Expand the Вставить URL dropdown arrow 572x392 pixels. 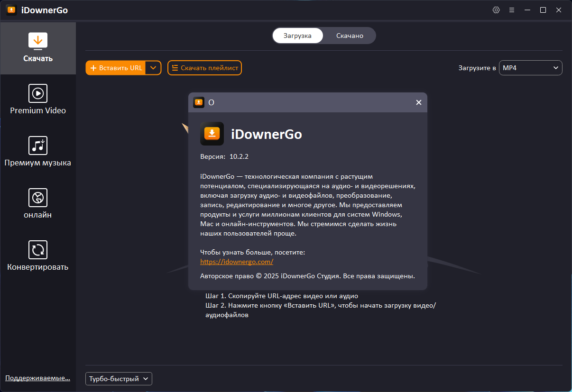pos(153,68)
